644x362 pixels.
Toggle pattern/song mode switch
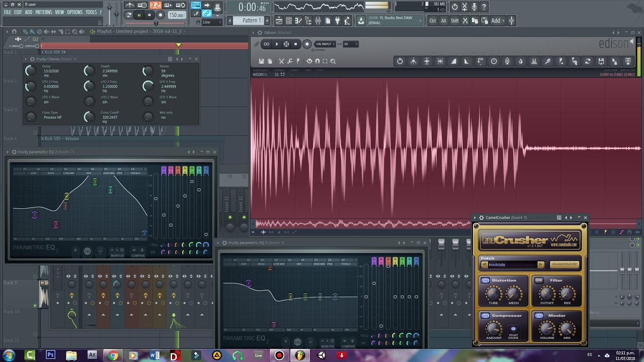coord(129,15)
